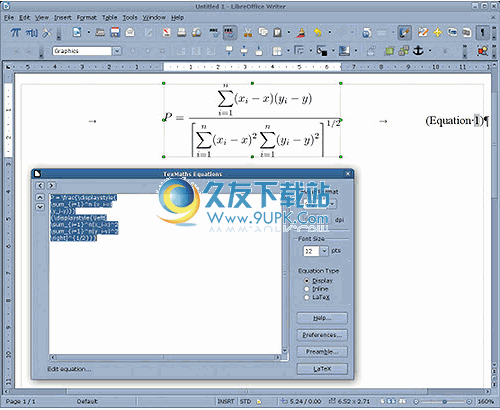The image size is (500, 410).
Task: Toggle AutoSpellcheck toolbar button
Action: [229, 32]
